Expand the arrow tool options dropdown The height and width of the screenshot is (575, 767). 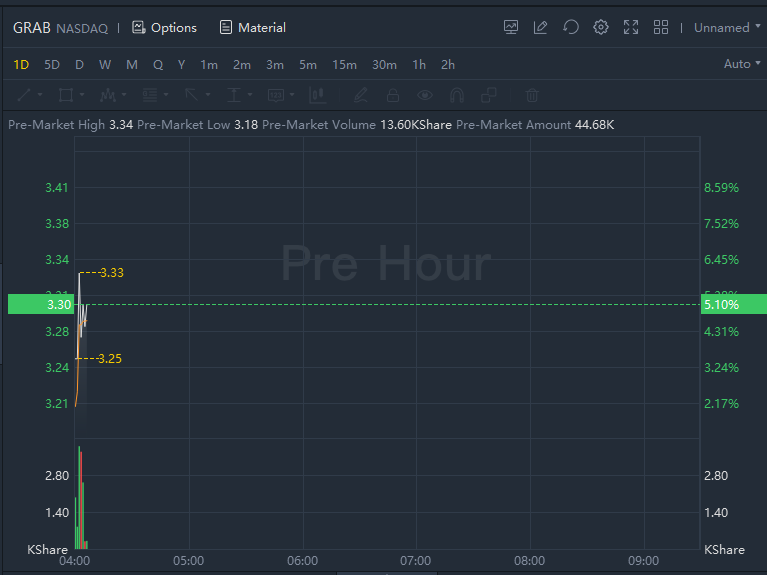(208, 94)
